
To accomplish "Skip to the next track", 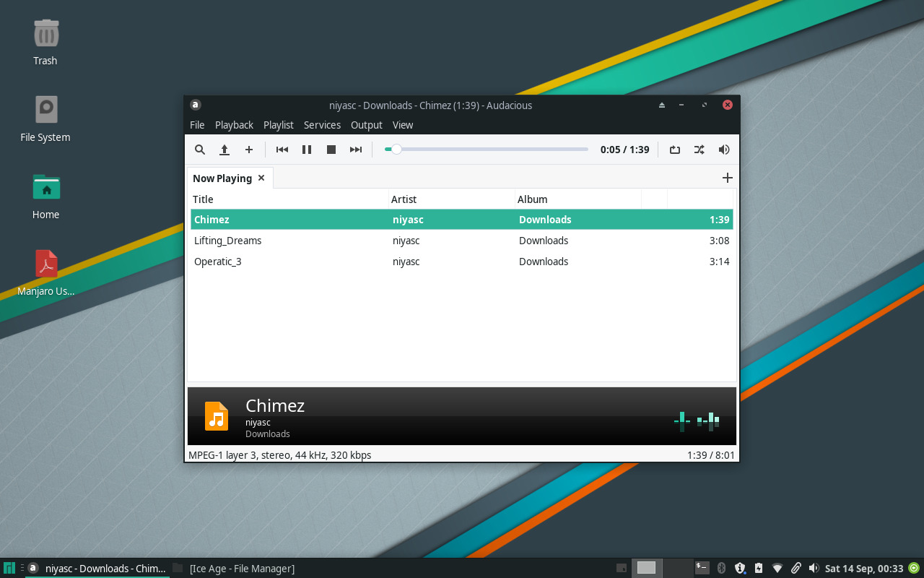I will click(355, 150).
